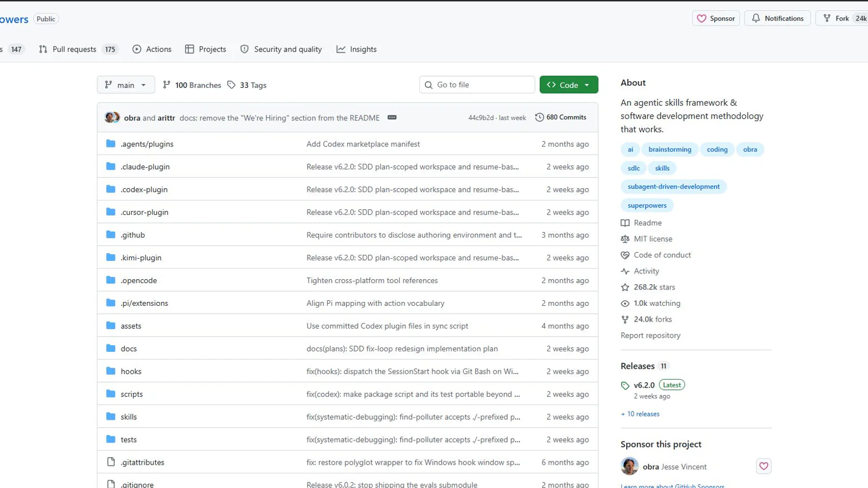Screen dimensions: 868x488
Task: Click the docs folder icon
Action: pos(111,349)
